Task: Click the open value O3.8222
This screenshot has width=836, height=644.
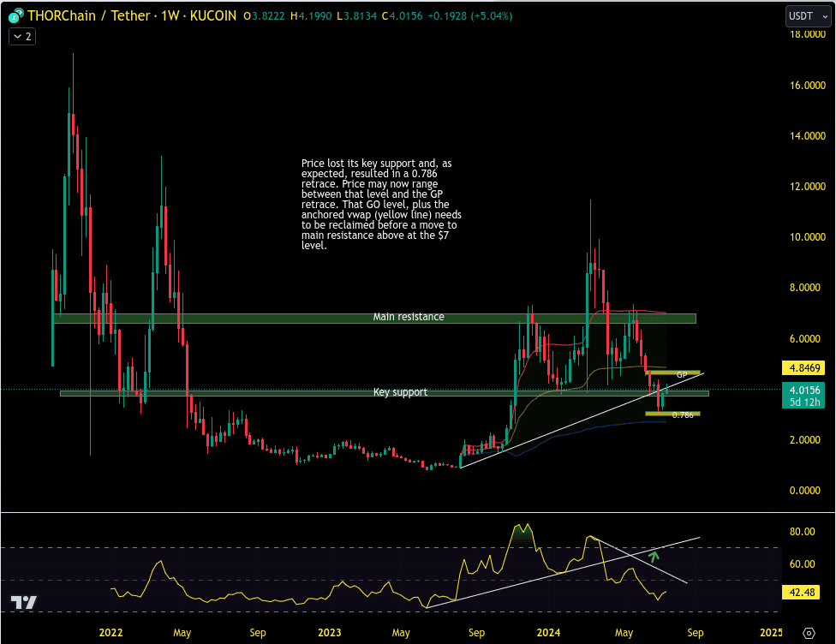Action: pos(264,16)
